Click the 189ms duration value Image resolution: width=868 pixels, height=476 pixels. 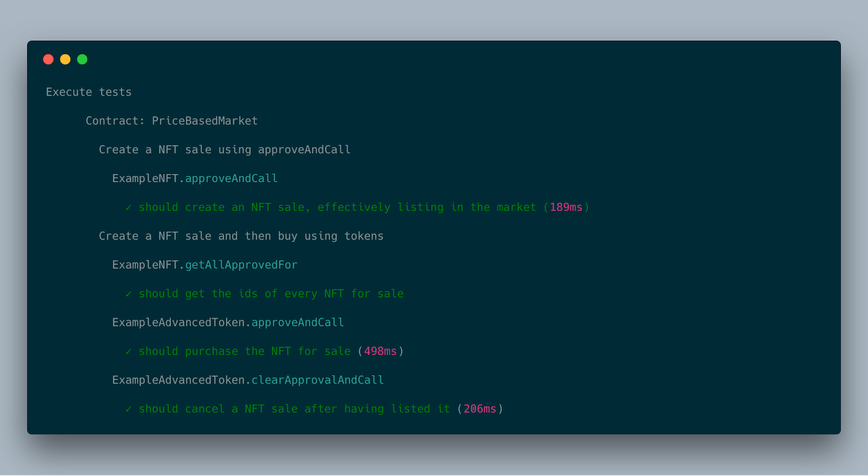[566, 207]
